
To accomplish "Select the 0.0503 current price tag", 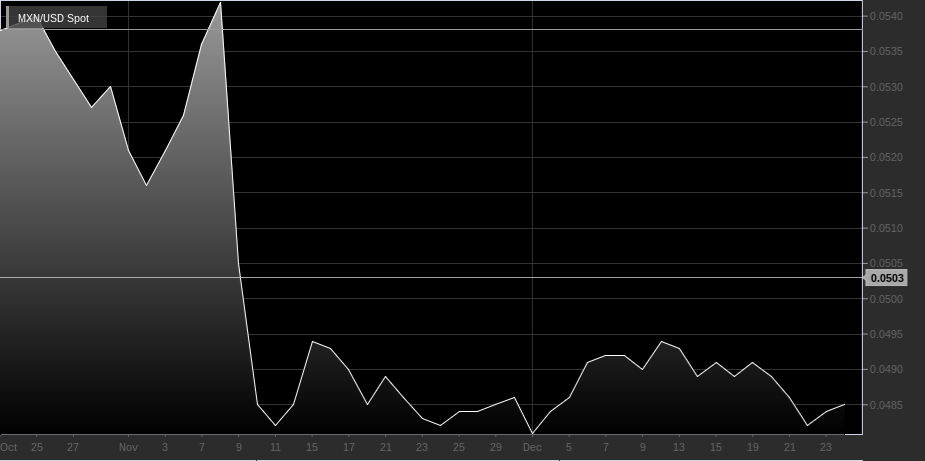I will [887, 278].
